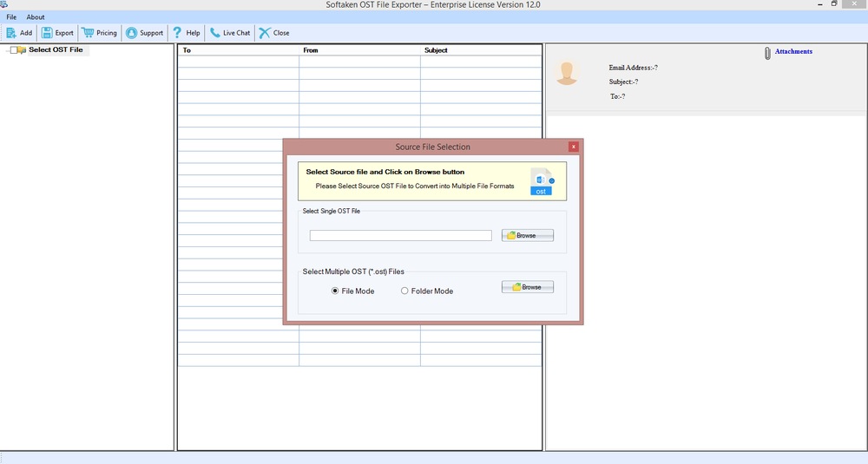Minimize the Softaken OST File Exporter window
The image size is (868, 464).
820,4
